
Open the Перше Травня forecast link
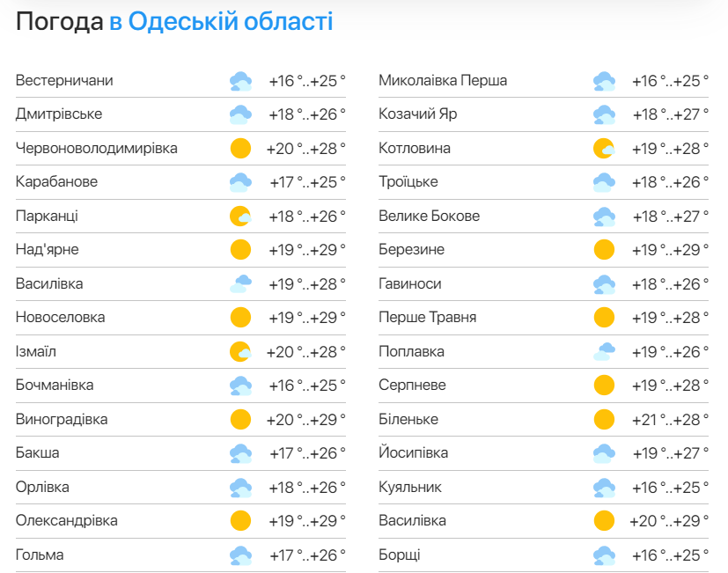pos(427,318)
